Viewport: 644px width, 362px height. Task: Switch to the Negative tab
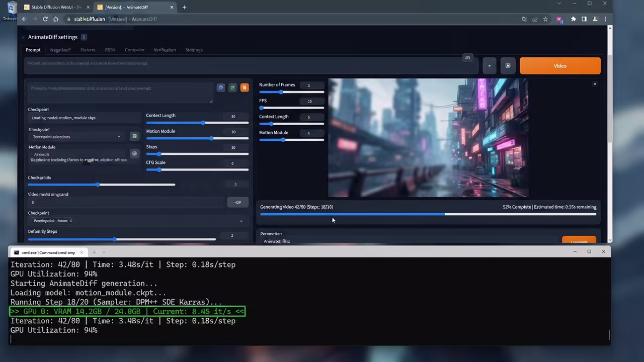[60, 50]
